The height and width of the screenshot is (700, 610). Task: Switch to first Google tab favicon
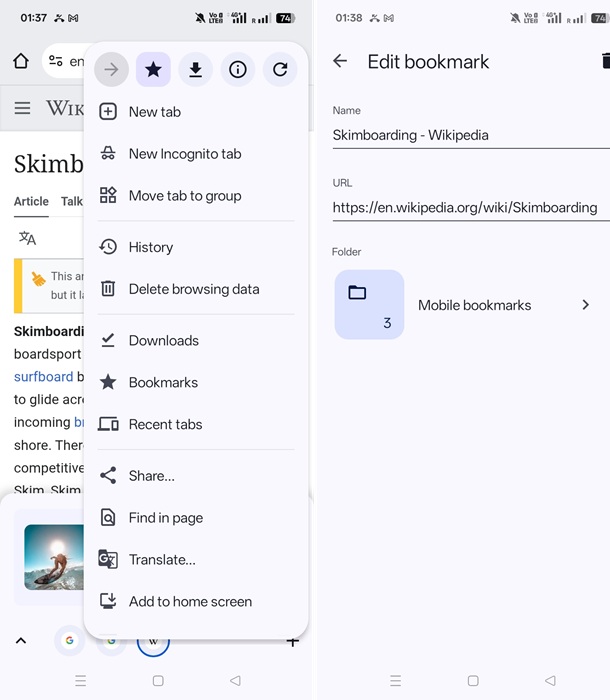[69, 641]
